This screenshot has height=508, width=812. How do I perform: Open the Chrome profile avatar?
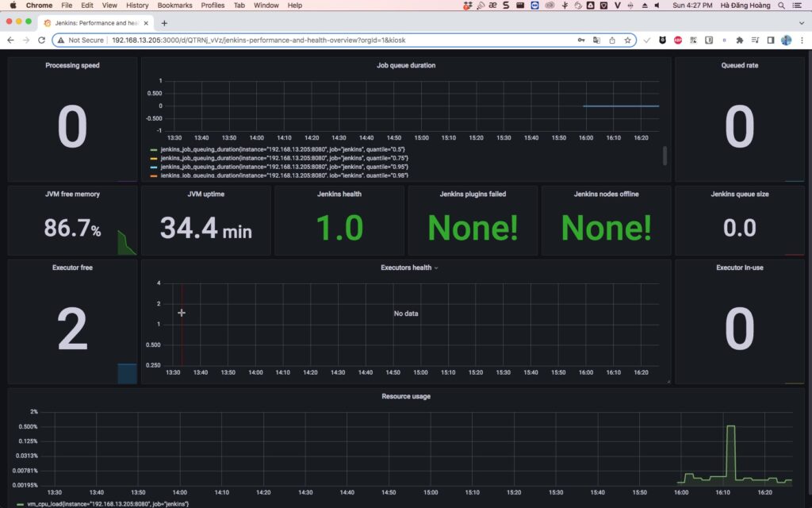point(786,40)
